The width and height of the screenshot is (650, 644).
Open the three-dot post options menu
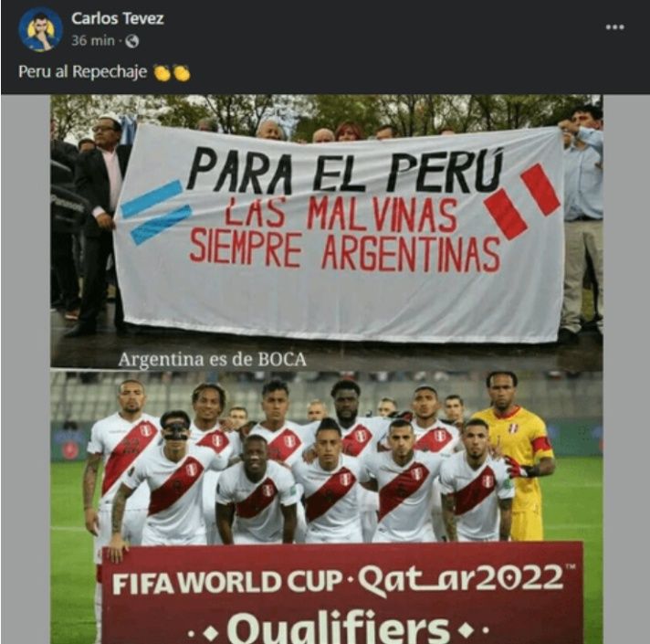click(614, 27)
